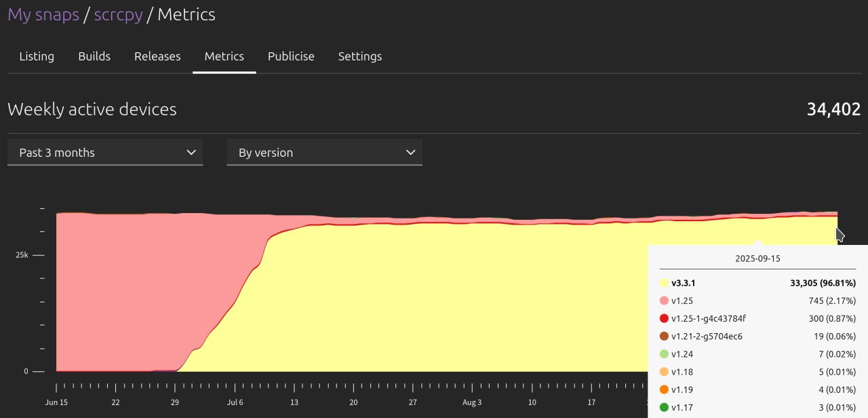Open the Publicise tab
The height and width of the screenshot is (418, 868).
[x=291, y=56]
